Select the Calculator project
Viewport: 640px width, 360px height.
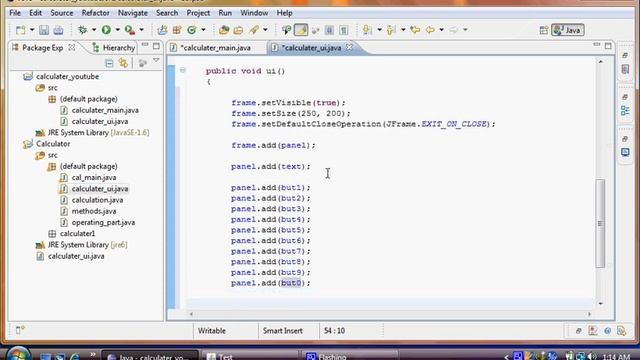(53, 144)
